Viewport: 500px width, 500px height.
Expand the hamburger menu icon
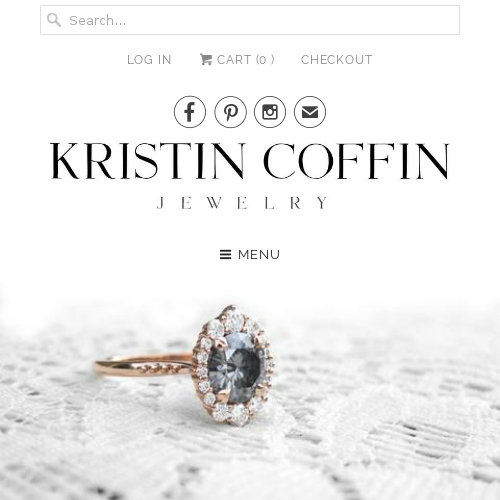point(225,255)
